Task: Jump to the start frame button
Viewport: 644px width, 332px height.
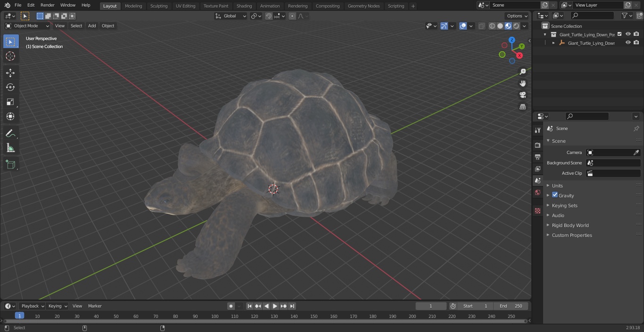Action: tap(249, 306)
